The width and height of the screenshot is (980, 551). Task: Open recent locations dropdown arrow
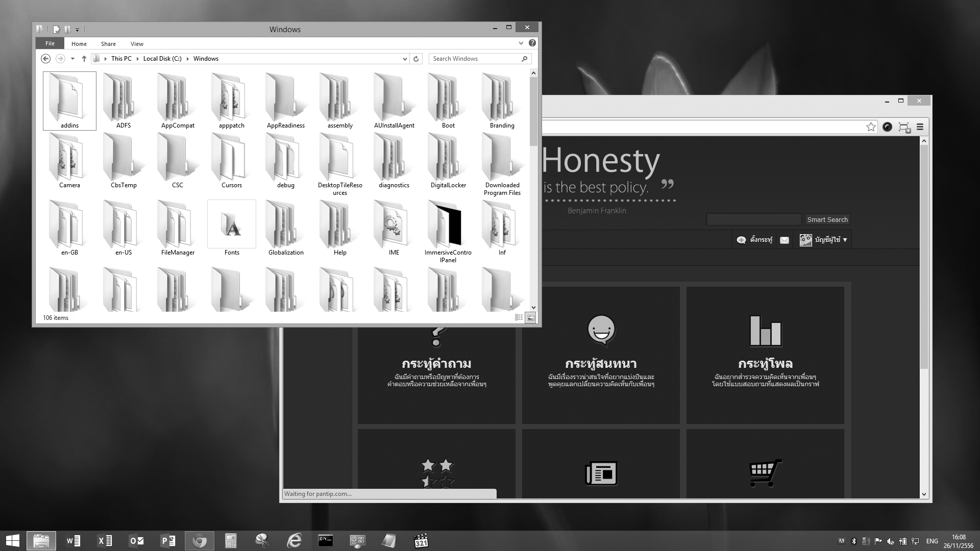pyautogui.click(x=72, y=59)
